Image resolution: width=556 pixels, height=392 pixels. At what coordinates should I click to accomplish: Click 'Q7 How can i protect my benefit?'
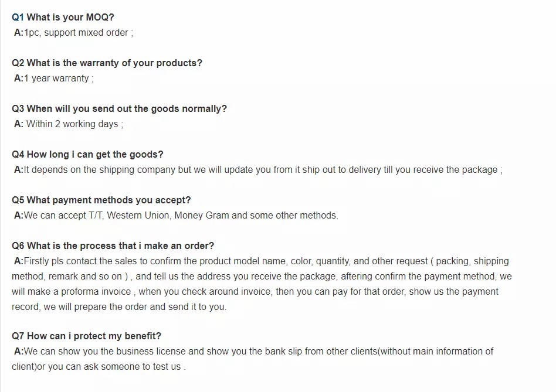tap(86, 336)
